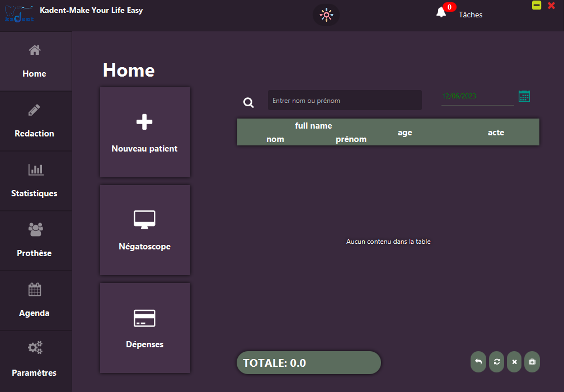This screenshot has height=392, width=564.
Task: Open the Nouveau patient tile
Action: tap(145, 132)
